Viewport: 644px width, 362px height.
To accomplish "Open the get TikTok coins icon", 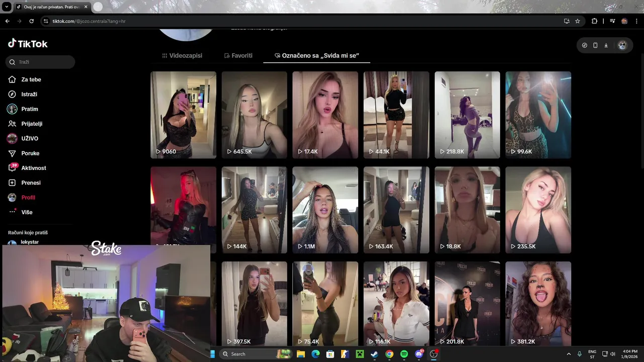I will 584,45.
